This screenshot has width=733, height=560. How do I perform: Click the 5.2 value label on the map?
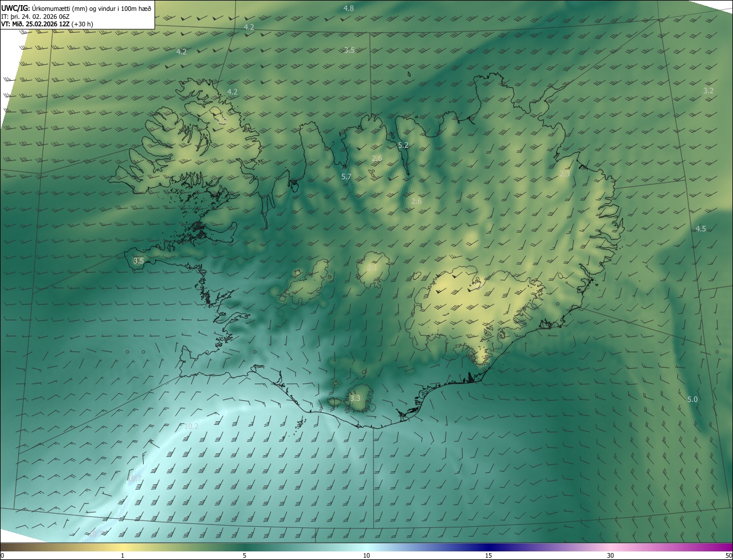[x=403, y=145]
